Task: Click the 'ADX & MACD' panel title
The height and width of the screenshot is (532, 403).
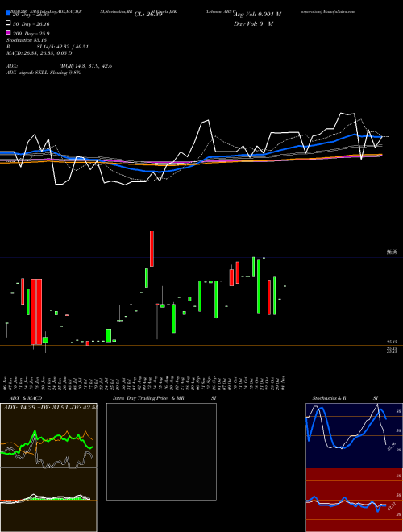Action: tap(26, 398)
